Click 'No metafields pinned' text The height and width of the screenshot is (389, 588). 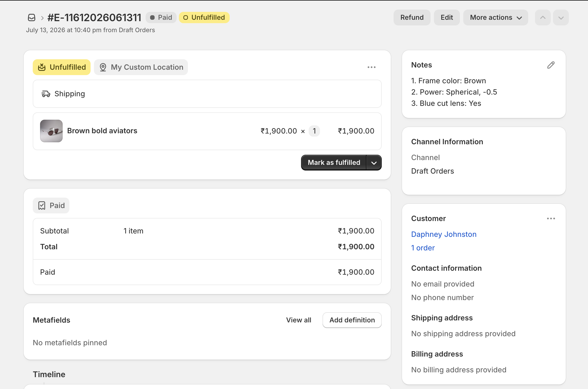point(70,343)
